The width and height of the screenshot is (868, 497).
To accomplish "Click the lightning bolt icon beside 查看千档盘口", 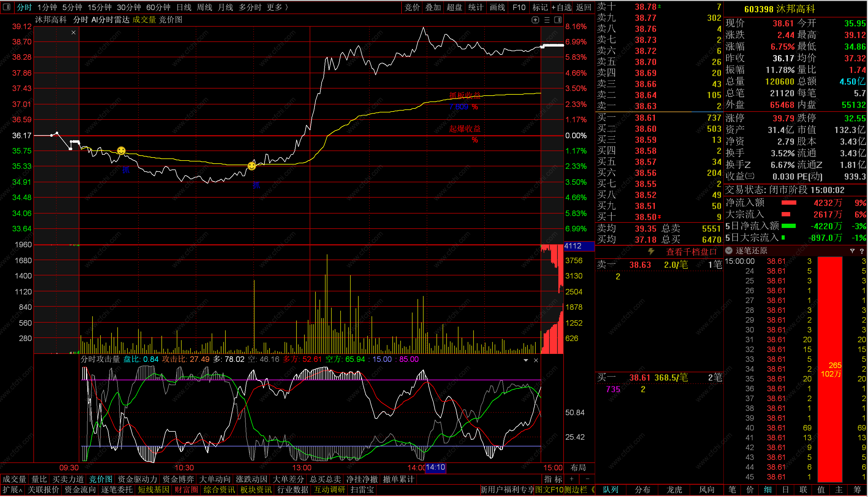I will pyautogui.click(x=651, y=252).
